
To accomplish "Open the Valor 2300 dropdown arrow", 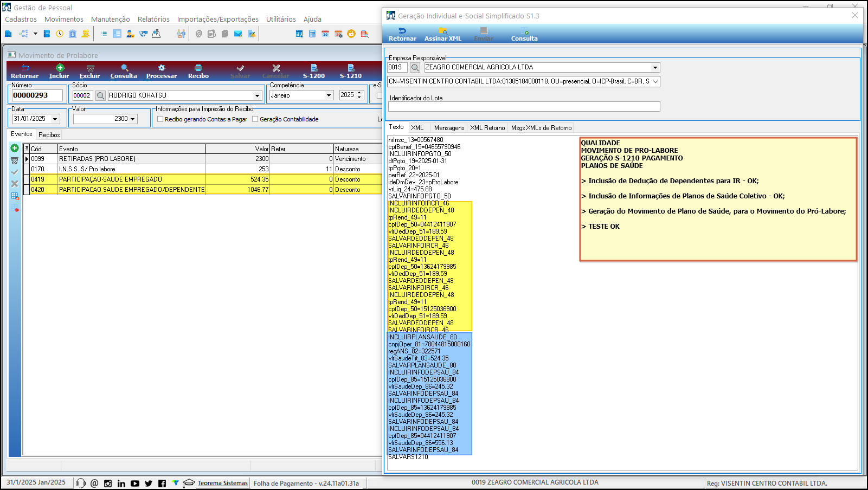I will point(132,119).
